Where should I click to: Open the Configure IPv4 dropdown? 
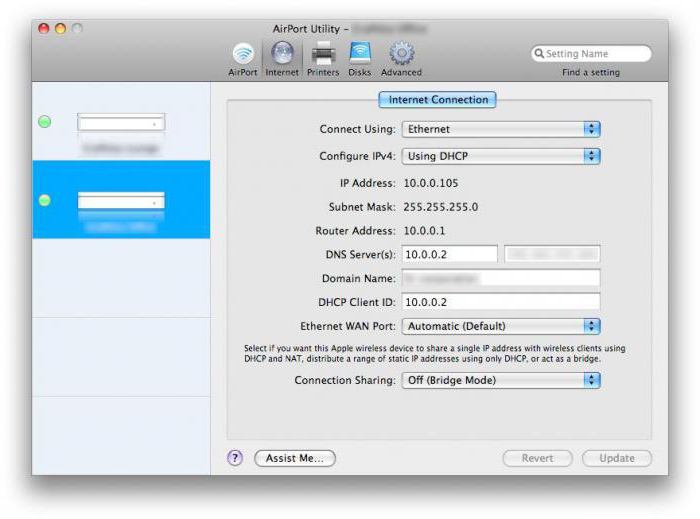501,156
